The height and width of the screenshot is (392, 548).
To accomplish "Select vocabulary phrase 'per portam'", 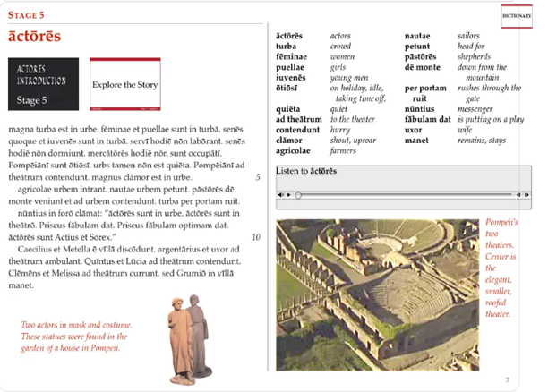I will [x=425, y=88].
